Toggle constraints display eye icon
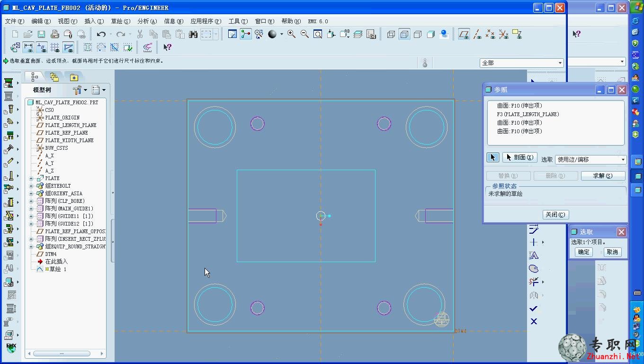This screenshot has height=364, width=644. pos(42,47)
